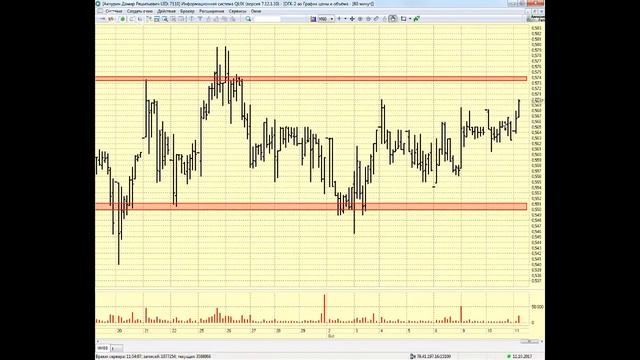Open the Система menu

click(x=113, y=11)
